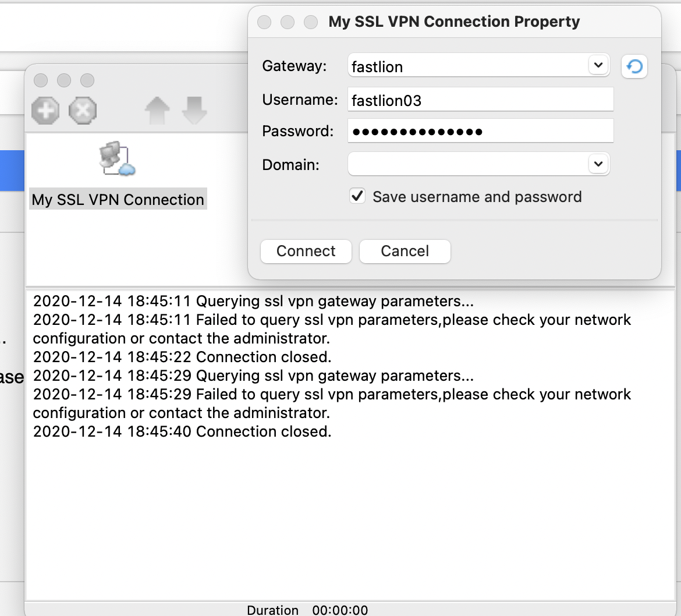681x616 pixels.
Task: Click the add connection plus icon
Action: pyautogui.click(x=45, y=110)
